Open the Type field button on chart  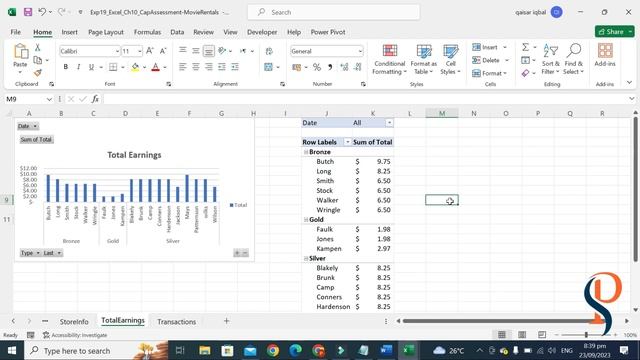(30, 253)
